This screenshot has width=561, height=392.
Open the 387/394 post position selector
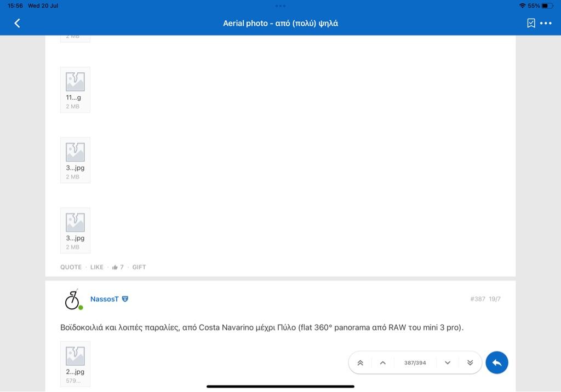tap(415, 362)
